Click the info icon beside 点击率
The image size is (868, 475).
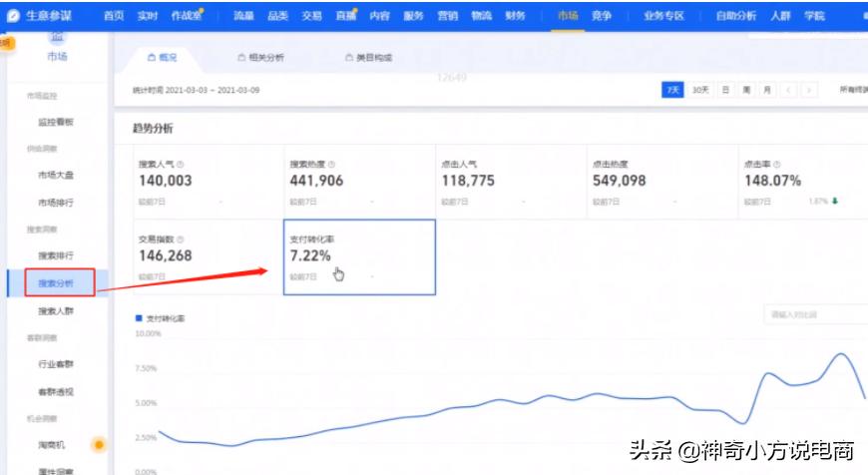point(776,165)
